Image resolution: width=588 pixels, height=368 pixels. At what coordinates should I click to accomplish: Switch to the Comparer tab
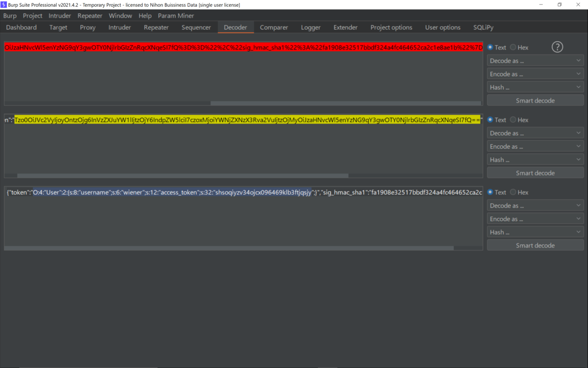tap(274, 27)
